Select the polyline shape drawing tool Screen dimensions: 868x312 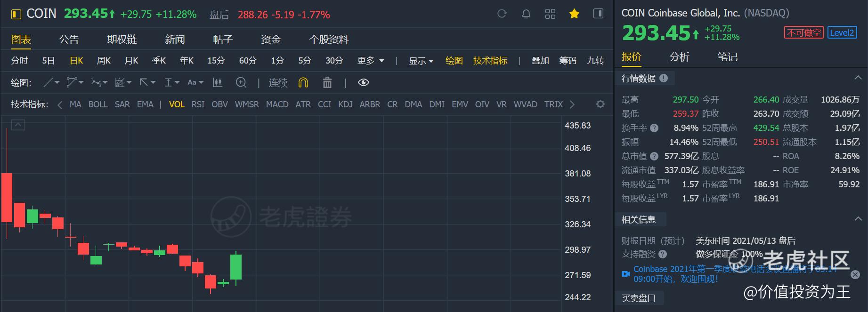[x=72, y=83]
